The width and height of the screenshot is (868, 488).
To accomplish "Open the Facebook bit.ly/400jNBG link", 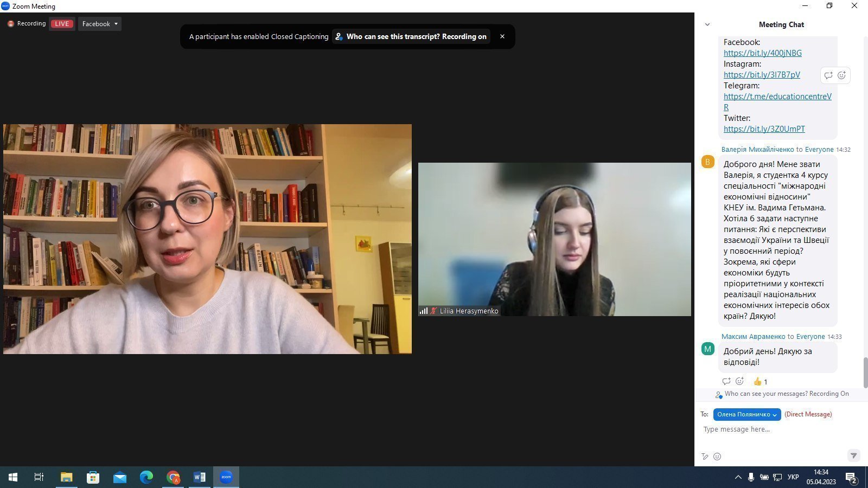I will coord(762,53).
